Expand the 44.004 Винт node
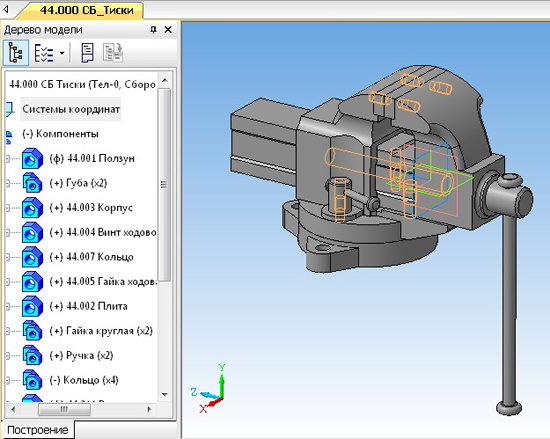Screen dimensions: 550x439 coord(8,232)
